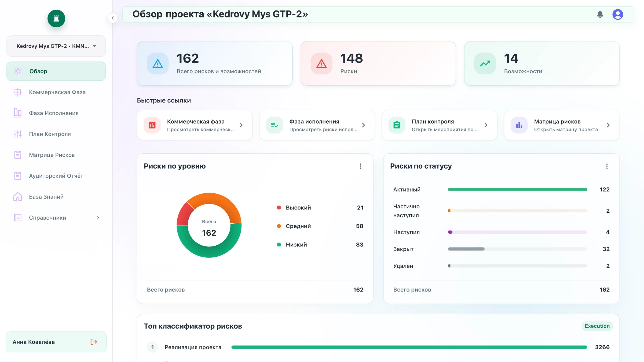
Task: Open the options menu of Риски по статусу
Action: point(607,166)
